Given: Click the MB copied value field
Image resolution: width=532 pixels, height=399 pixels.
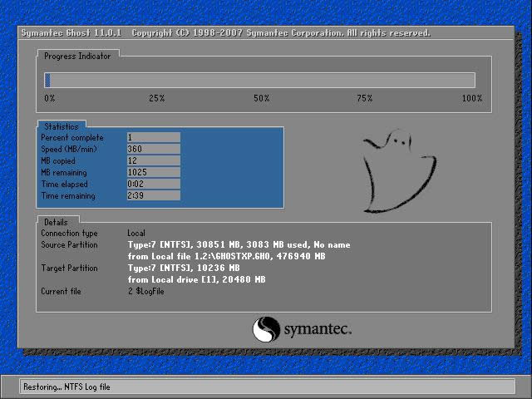Looking at the screenshot, I should (153, 161).
